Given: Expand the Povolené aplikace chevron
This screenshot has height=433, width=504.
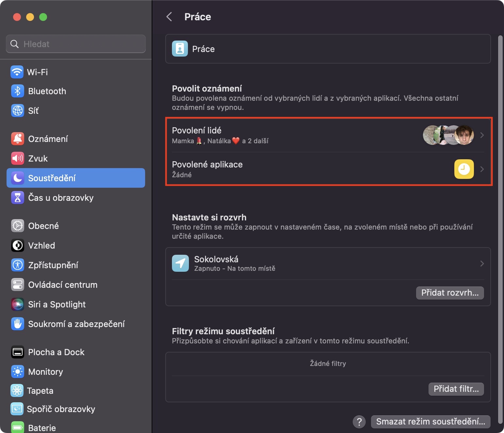Looking at the screenshot, I should 482,169.
